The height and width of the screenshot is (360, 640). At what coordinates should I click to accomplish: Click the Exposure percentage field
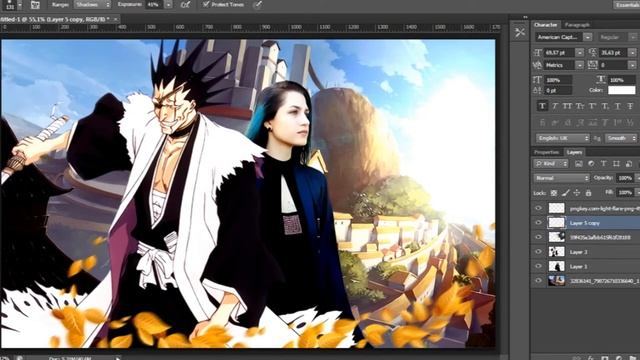tap(155, 4)
